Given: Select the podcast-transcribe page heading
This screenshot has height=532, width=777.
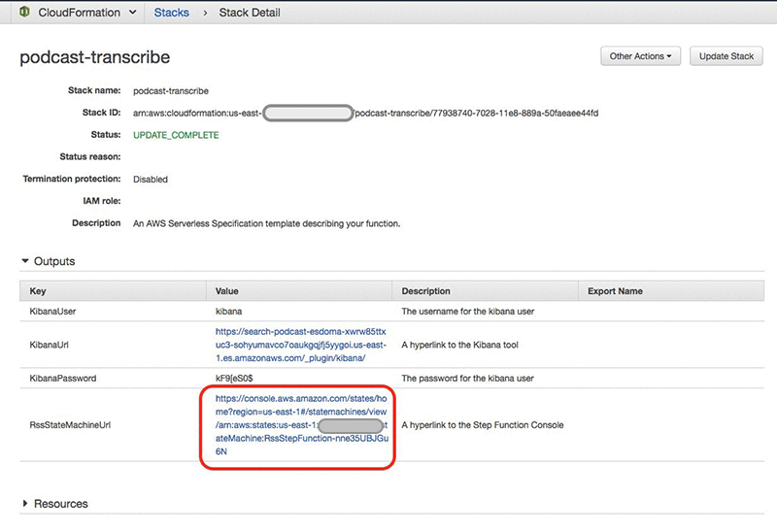Looking at the screenshot, I should (94, 57).
